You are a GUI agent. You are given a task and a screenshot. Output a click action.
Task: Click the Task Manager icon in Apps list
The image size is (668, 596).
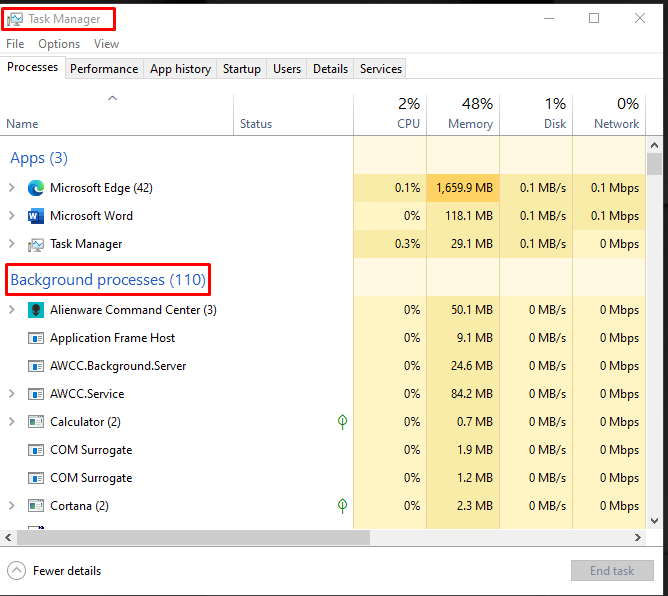(x=36, y=245)
